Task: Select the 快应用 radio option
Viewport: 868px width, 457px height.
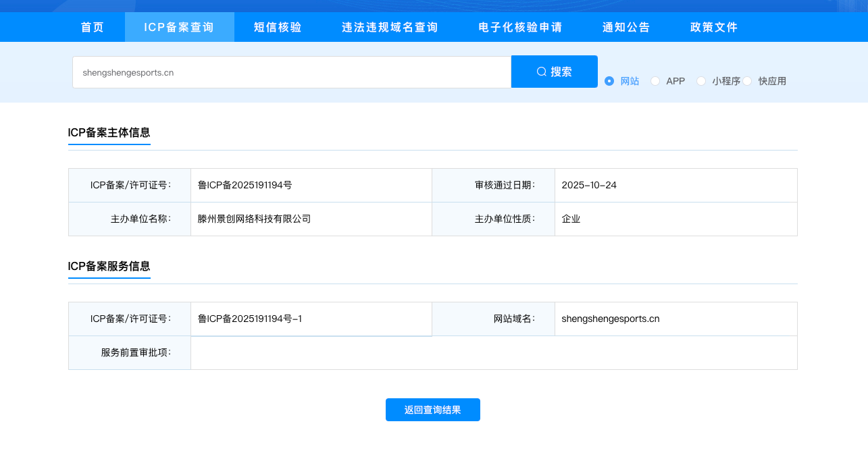Action: tap(747, 81)
